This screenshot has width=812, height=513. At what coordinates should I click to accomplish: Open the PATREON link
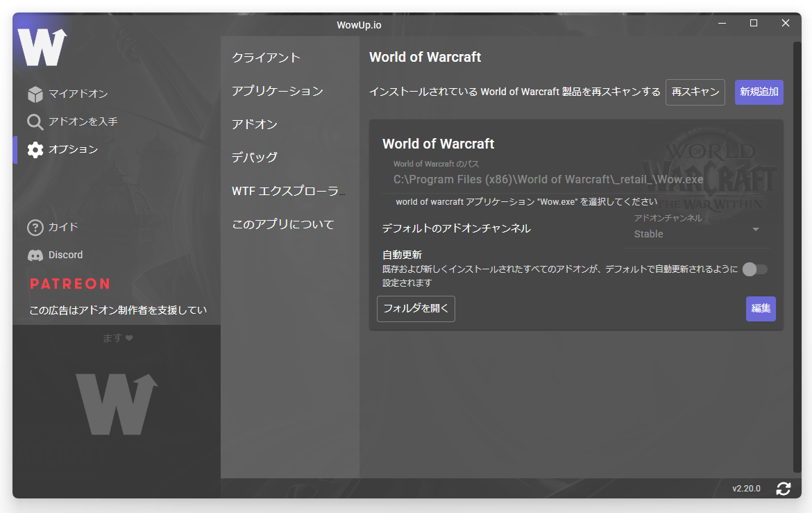(x=69, y=284)
